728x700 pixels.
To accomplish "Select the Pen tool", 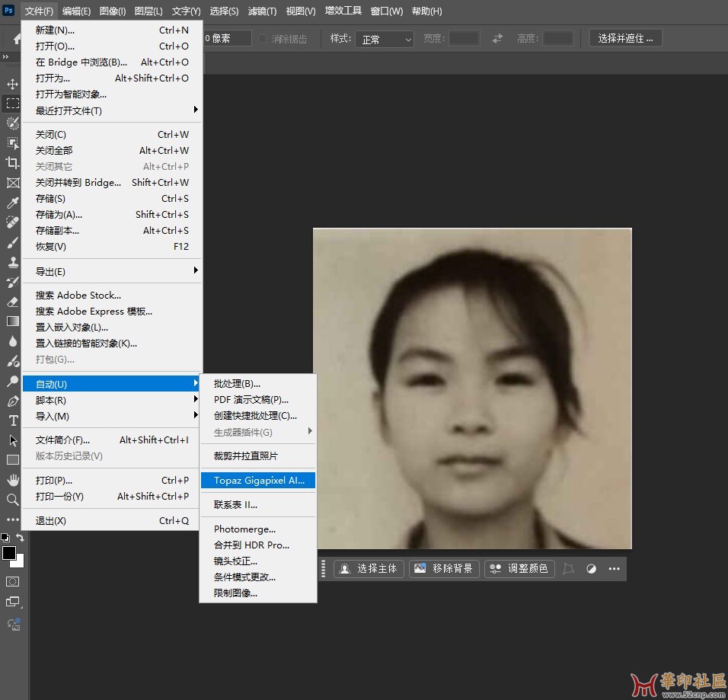I will click(x=13, y=401).
